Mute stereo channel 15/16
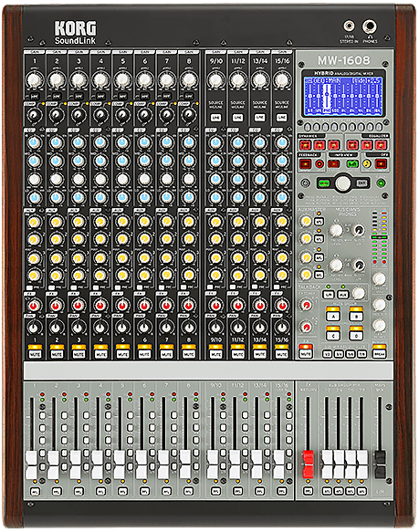 tap(281, 354)
